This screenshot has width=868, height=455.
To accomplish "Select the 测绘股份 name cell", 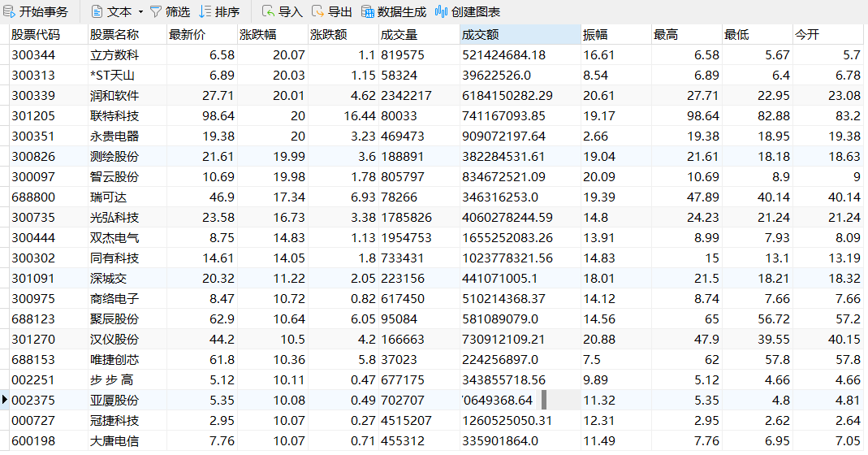I will pos(127,157).
